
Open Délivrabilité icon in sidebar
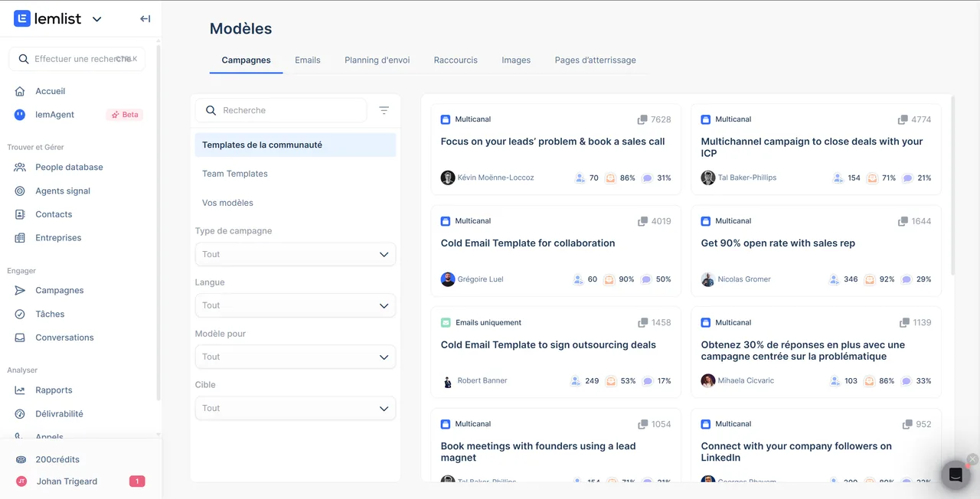click(20, 414)
